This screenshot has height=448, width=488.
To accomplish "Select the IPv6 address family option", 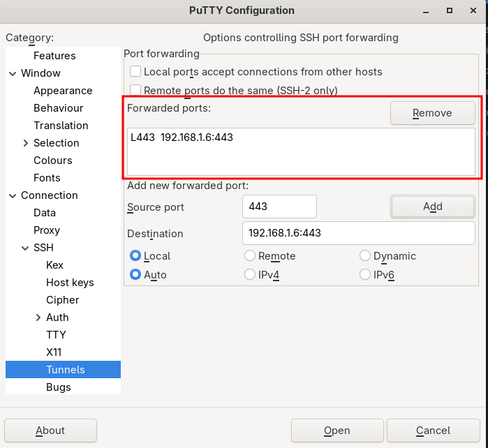I will point(365,274).
